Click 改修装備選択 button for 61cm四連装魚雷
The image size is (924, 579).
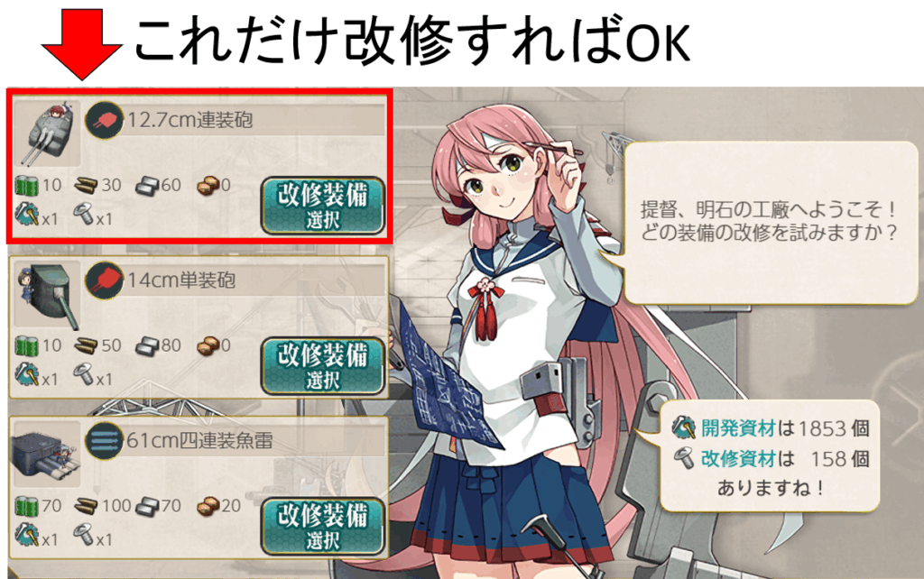click(x=323, y=526)
